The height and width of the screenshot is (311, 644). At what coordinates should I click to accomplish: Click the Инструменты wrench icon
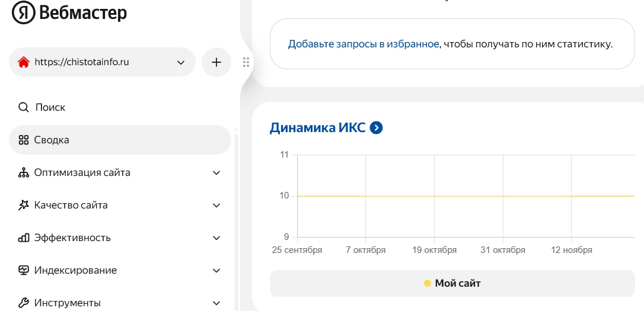pyautogui.click(x=24, y=303)
